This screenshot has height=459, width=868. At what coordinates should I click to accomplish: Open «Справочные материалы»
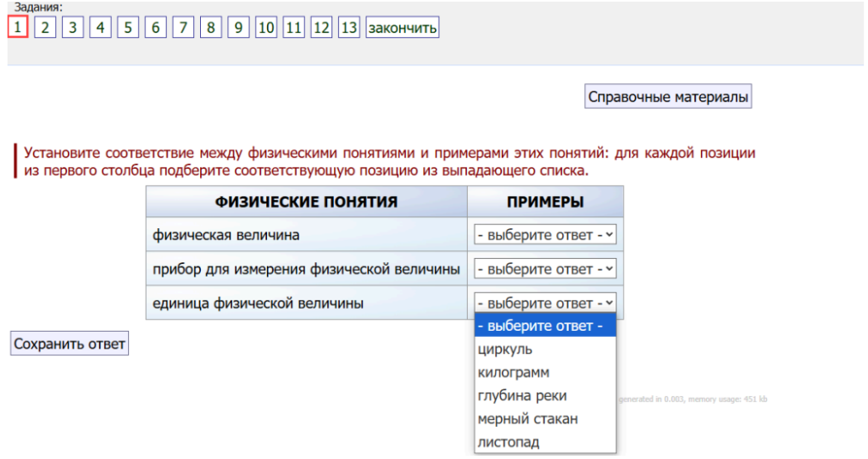[x=668, y=97]
